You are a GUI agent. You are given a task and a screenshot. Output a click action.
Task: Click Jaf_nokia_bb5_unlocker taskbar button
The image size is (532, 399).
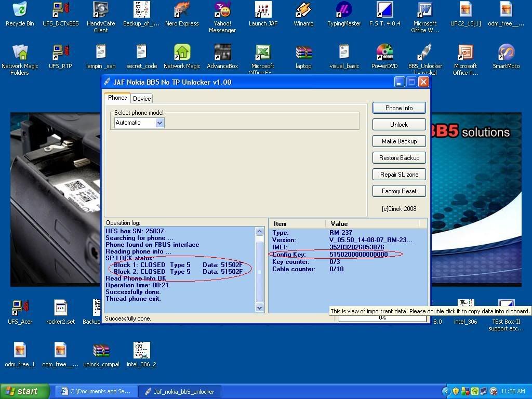179,391
